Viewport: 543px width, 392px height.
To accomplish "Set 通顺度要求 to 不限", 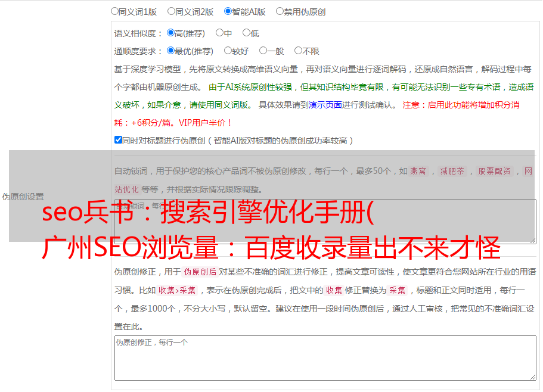I will [x=298, y=51].
